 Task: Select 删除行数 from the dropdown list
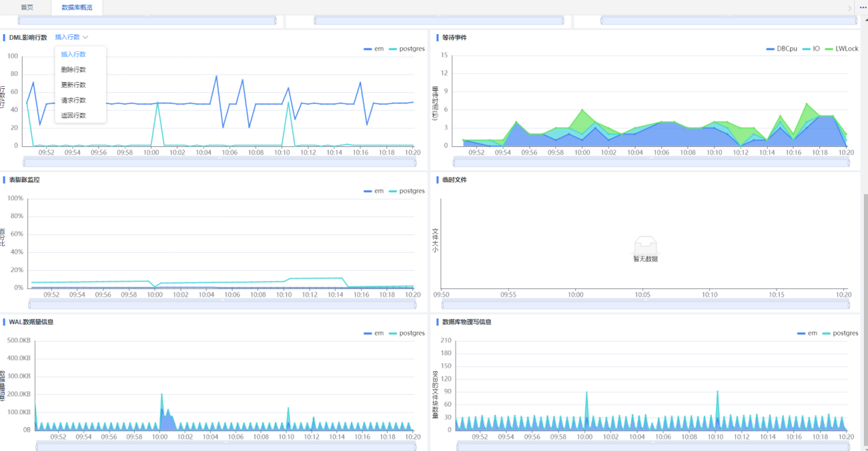[x=73, y=70]
